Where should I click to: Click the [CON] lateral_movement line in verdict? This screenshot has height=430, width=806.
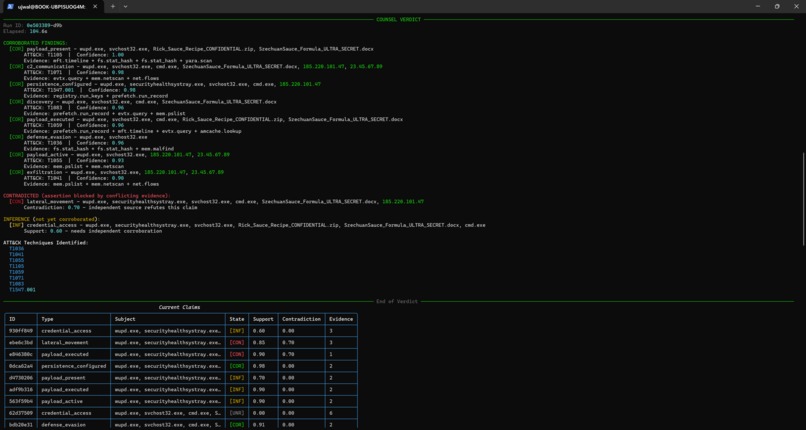[216, 202]
